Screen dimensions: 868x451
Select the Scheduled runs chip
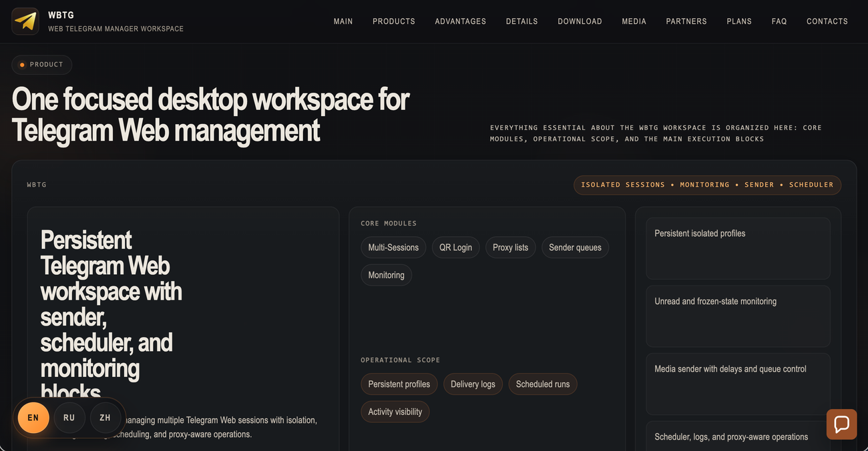pyautogui.click(x=543, y=384)
